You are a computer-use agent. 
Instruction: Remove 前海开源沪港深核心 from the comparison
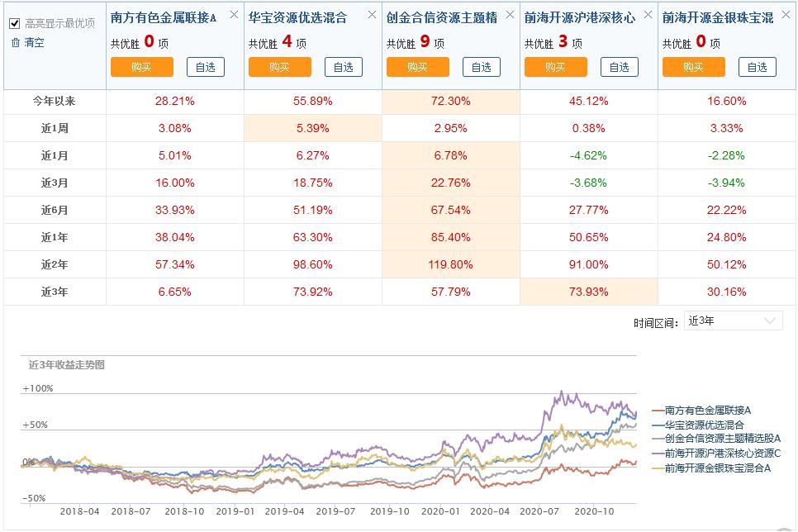(647, 15)
